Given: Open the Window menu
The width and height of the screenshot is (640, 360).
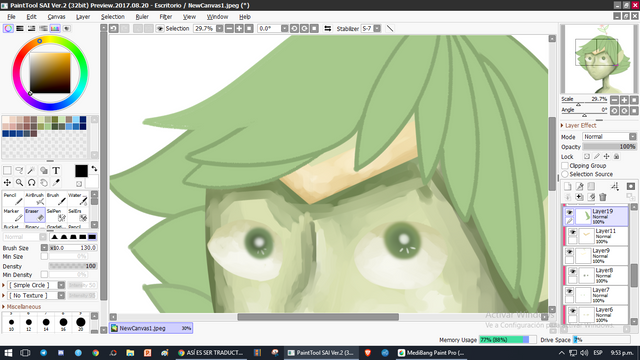Looking at the screenshot, I should pos(217,17).
